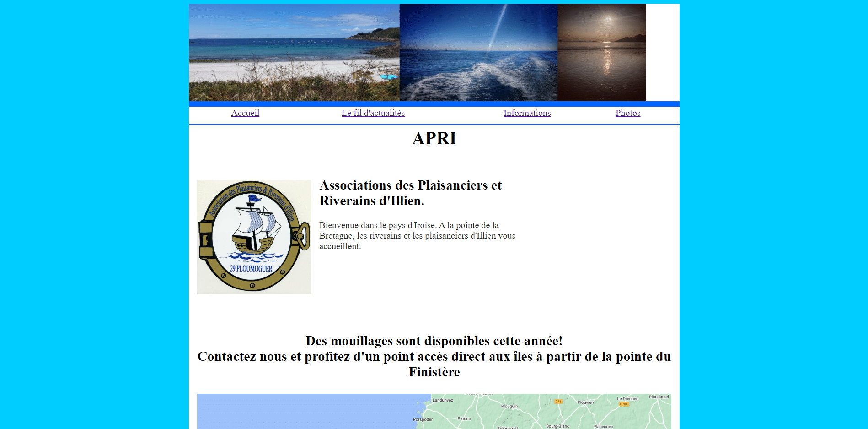
Task: Browse the Photos page
Action: point(628,113)
